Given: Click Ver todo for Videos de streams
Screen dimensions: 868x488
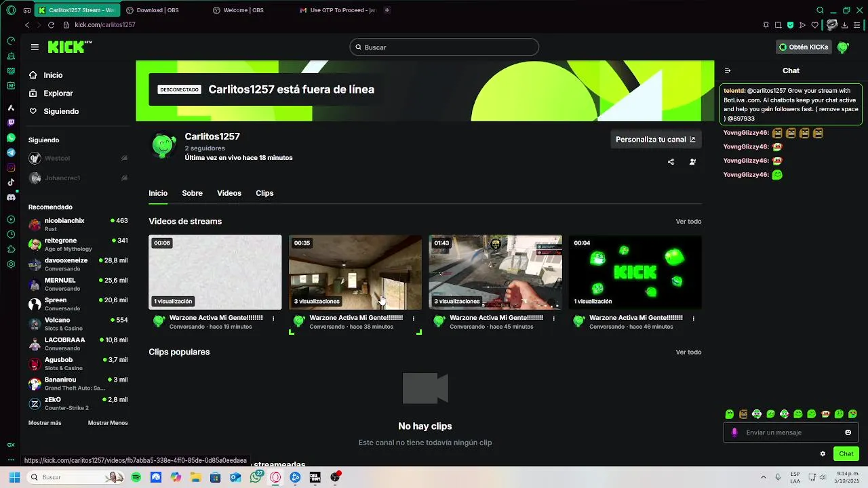Looking at the screenshot, I should (x=688, y=222).
